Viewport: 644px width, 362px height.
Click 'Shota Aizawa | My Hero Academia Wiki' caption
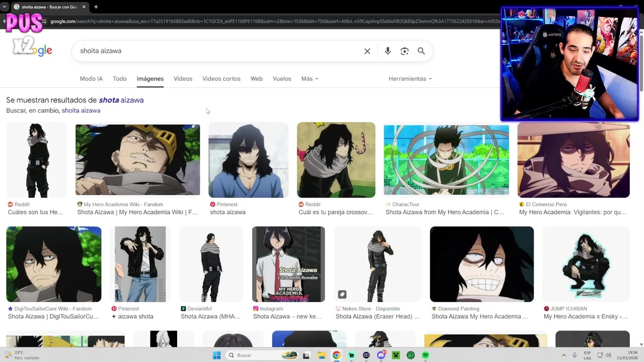coord(138,212)
